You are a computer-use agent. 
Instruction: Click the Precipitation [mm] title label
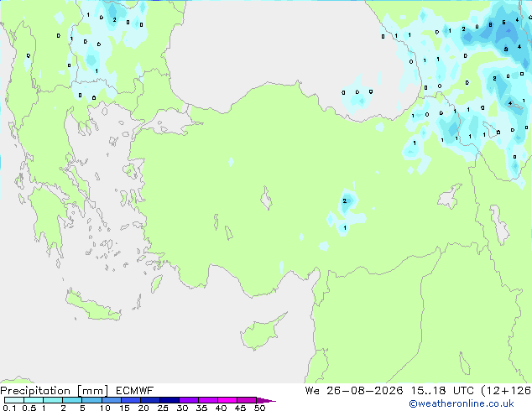[55, 391]
